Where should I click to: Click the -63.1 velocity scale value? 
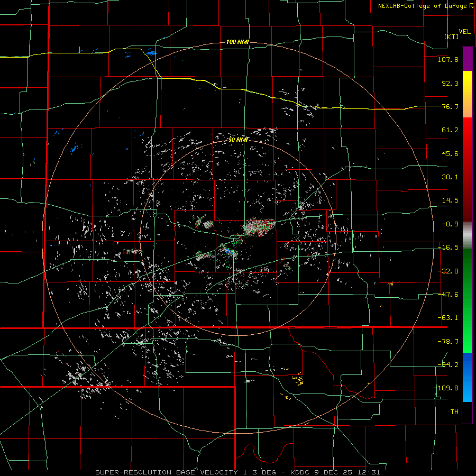pos(448,318)
